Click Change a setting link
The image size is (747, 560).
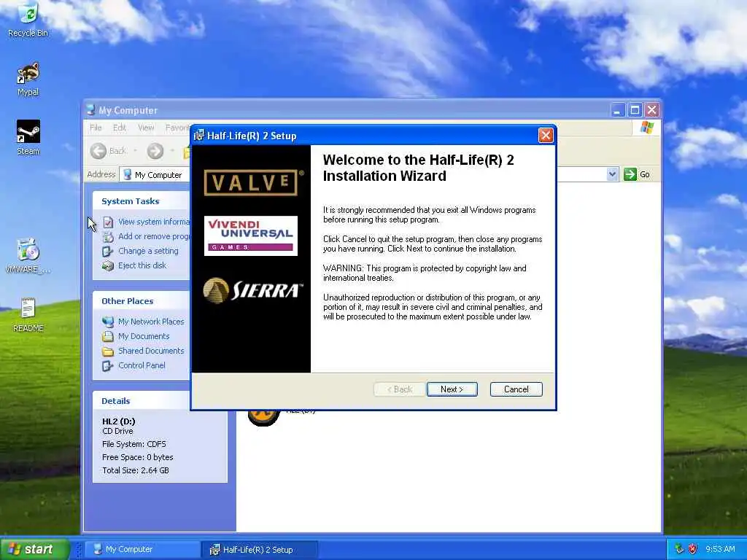point(148,251)
